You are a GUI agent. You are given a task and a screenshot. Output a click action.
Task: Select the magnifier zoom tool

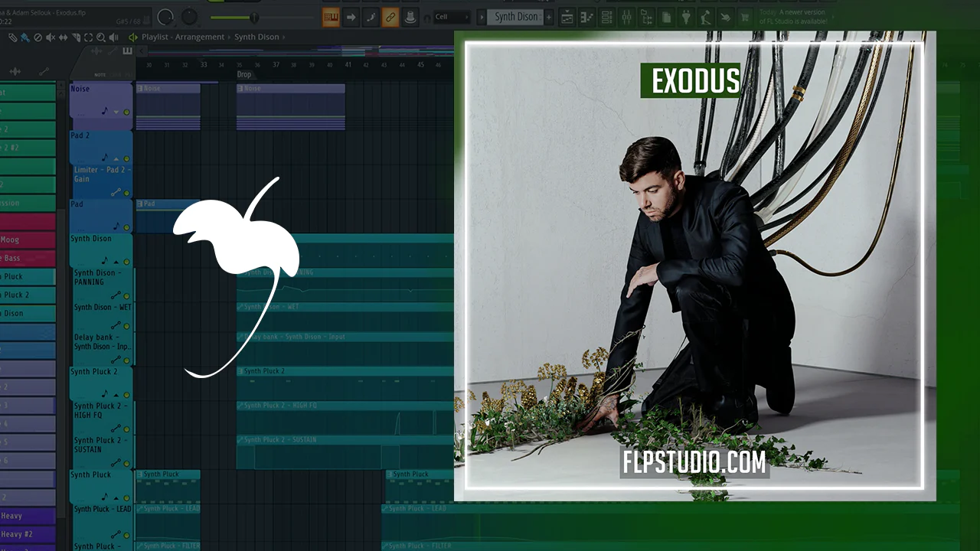click(100, 37)
